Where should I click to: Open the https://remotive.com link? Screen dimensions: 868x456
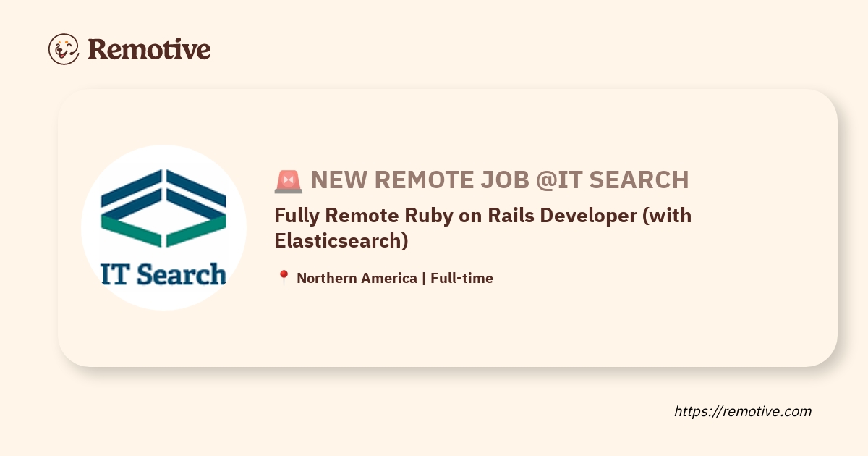(743, 411)
